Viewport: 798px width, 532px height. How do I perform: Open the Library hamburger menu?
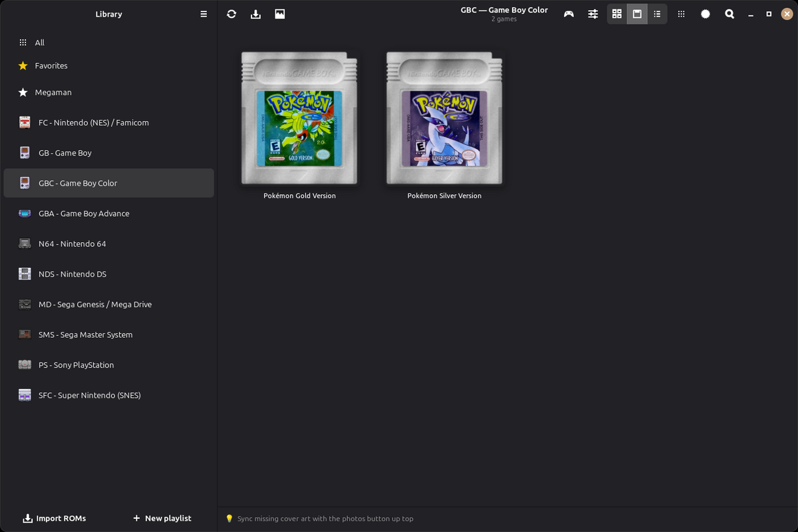click(203, 14)
